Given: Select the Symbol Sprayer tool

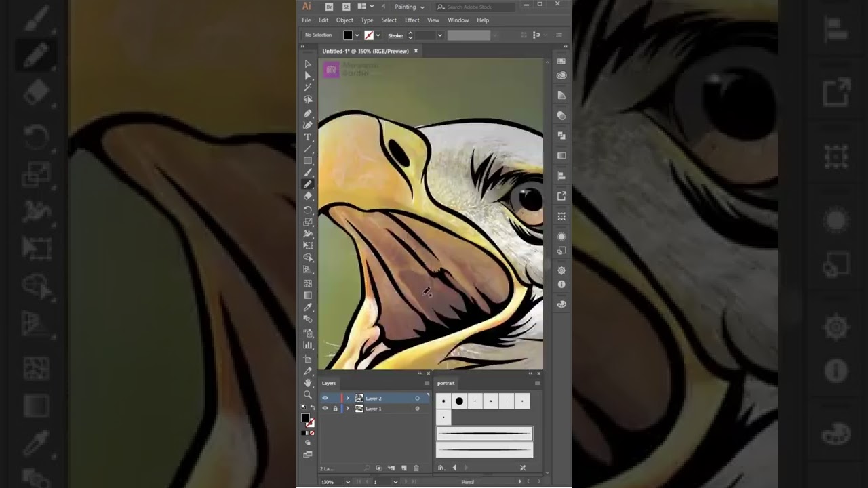Looking at the screenshot, I should pyautogui.click(x=308, y=333).
